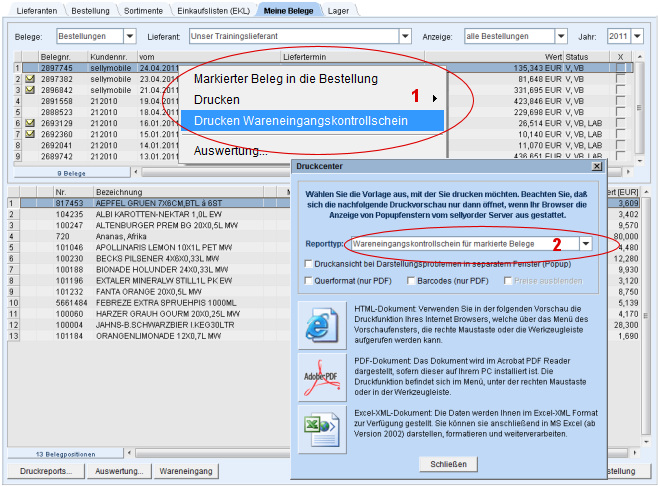658x487 pixels.
Task: Open the Anzeige dropdown alle Bestellungen
Action: pyautogui.click(x=561, y=36)
